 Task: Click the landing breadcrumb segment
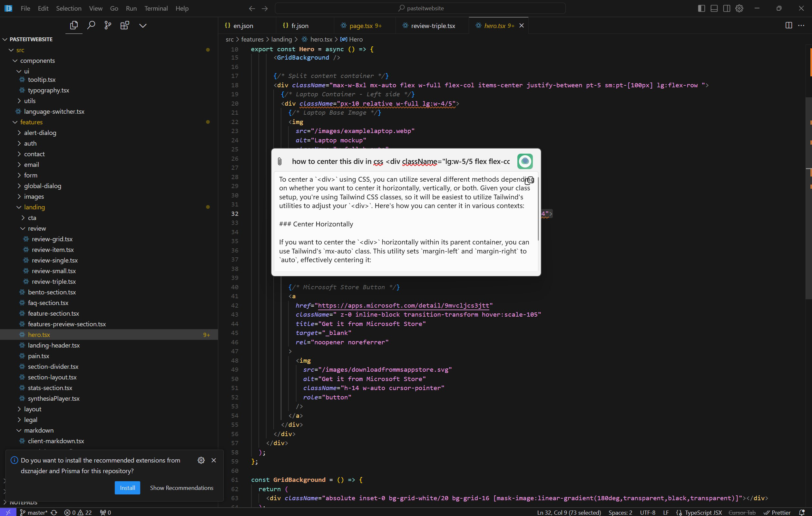[x=281, y=39]
